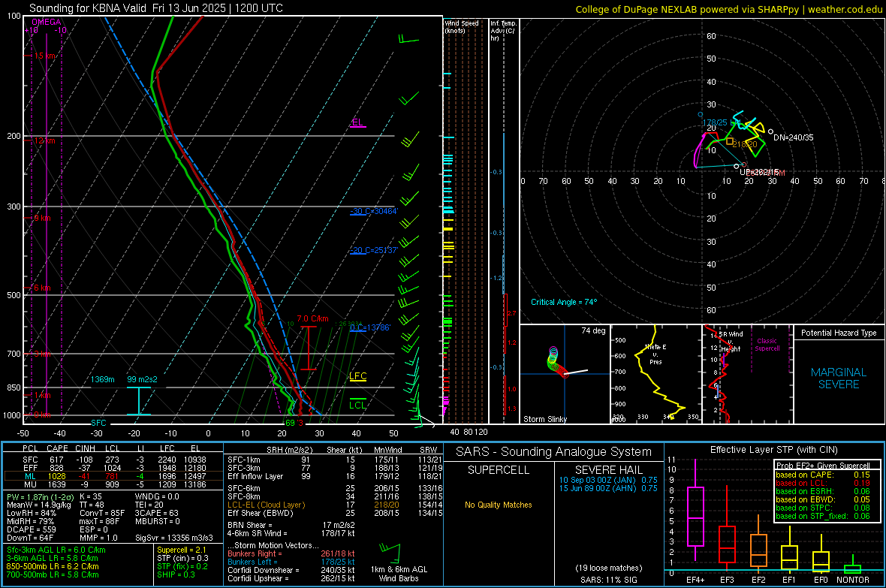Click the 'SR Wind v. Height' inset label

[x=731, y=342]
